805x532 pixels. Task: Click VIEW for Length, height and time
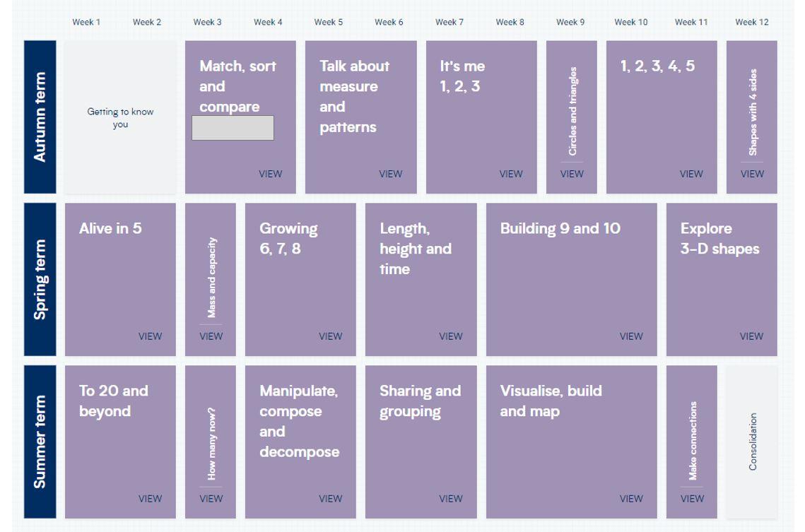pos(451,336)
